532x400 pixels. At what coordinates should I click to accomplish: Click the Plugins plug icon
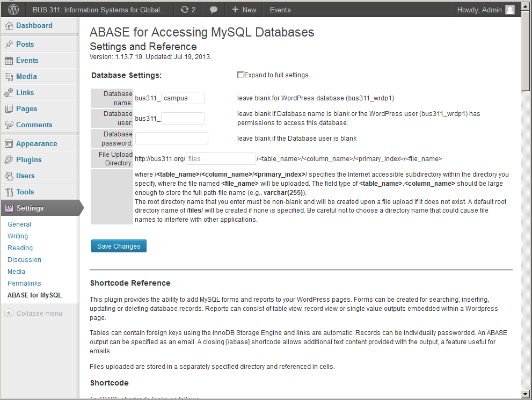click(9, 160)
